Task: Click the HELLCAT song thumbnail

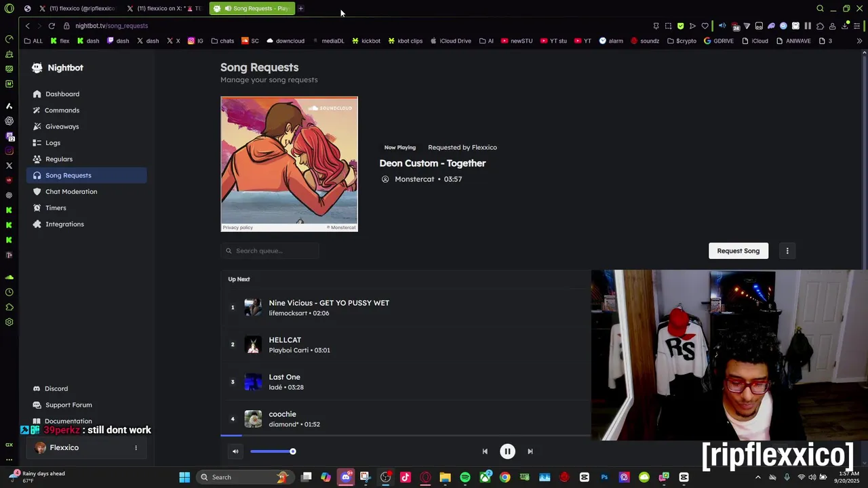Action: 253,345
